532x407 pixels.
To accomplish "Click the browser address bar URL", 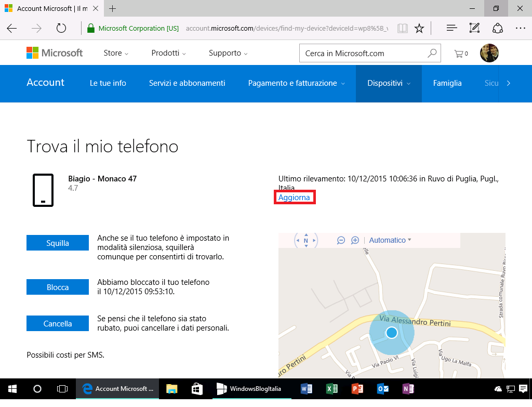I will (287, 29).
